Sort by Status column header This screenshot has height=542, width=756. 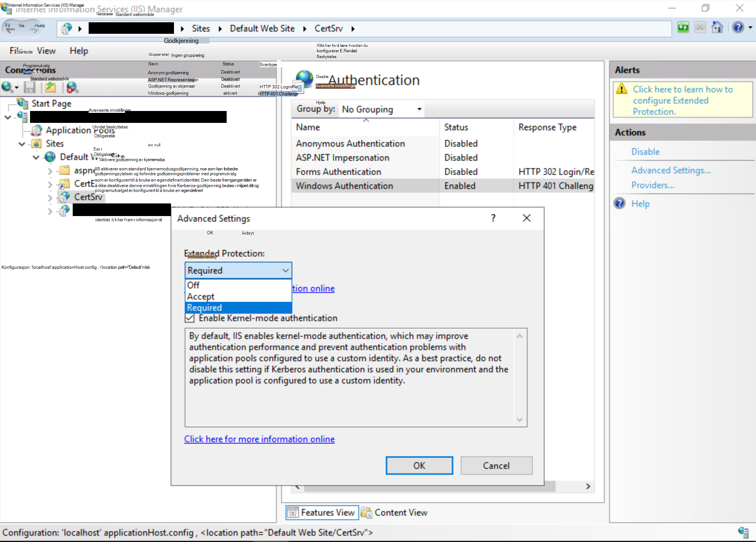click(477, 127)
